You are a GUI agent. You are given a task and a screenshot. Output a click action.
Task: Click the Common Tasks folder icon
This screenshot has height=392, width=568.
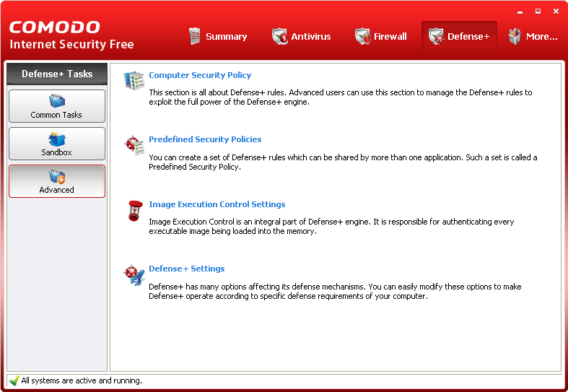[x=57, y=101]
